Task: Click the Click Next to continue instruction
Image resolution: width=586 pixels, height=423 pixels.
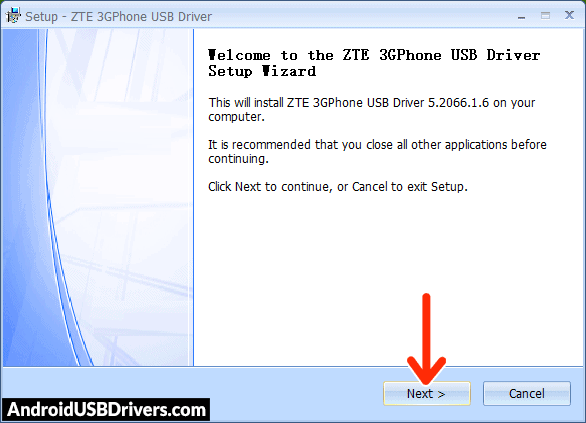Action: [x=338, y=186]
